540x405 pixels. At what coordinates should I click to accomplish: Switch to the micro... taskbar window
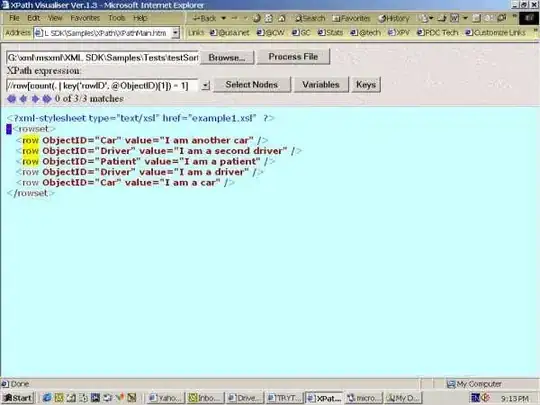[363, 398]
